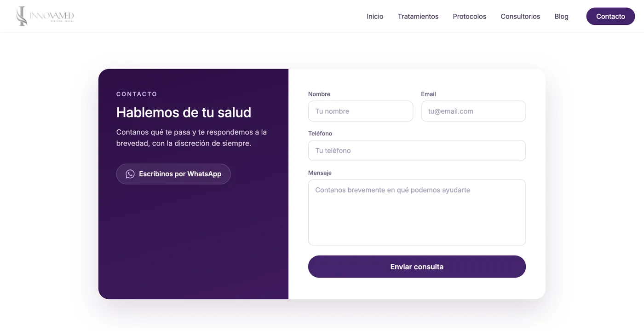This screenshot has height=331, width=644.
Task: Click the CONTACTO section label text
Action: tap(137, 94)
